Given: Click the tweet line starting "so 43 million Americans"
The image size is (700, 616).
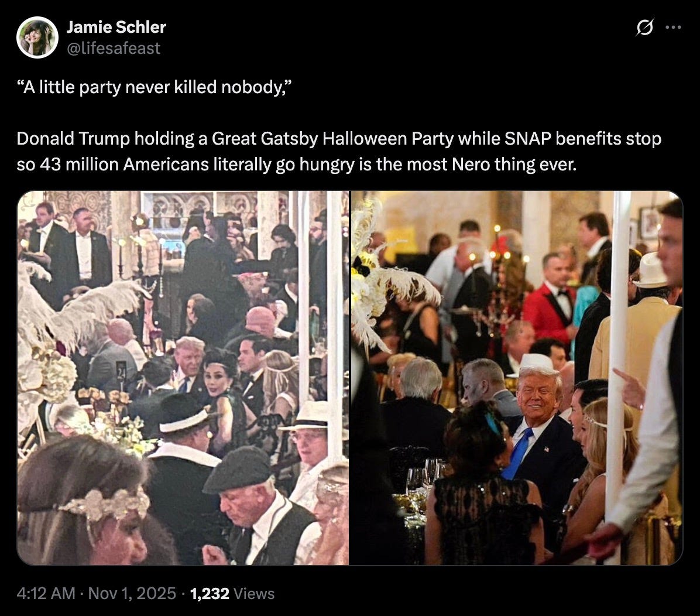Looking at the screenshot, I should (x=296, y=165).
